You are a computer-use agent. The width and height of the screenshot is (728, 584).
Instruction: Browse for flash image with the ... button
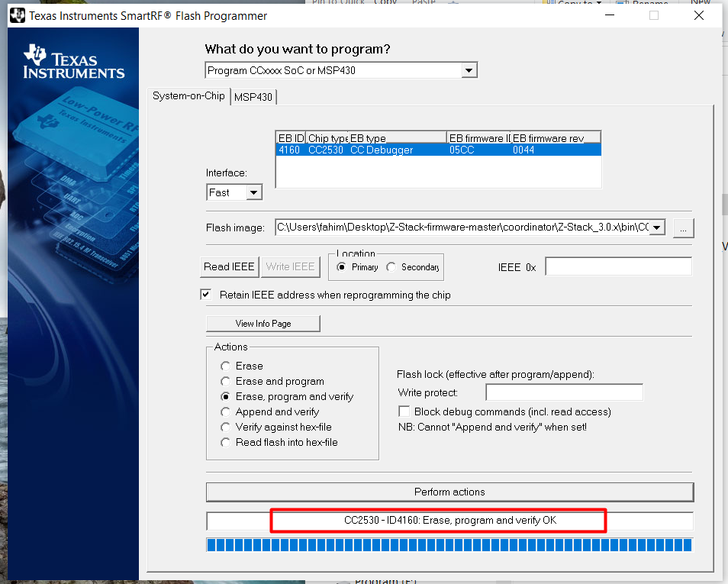pyautogui.click(x=684, y=228)
